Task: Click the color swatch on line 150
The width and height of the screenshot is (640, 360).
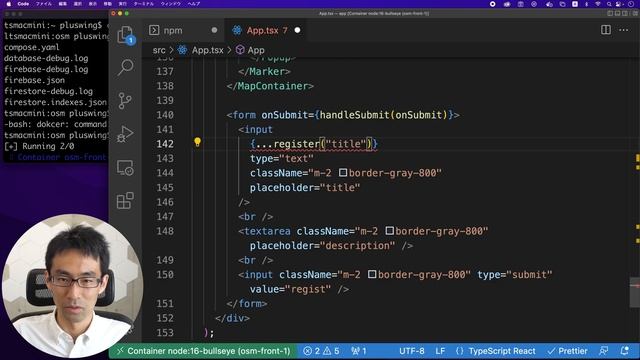Action: click(x=372, y=274)
